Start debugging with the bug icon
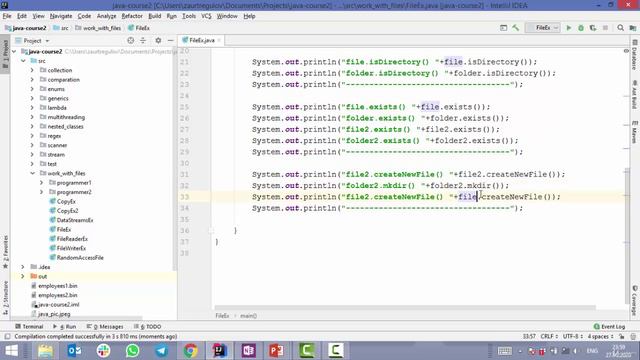Screen dimensions: 640x360 click(581, 28)
